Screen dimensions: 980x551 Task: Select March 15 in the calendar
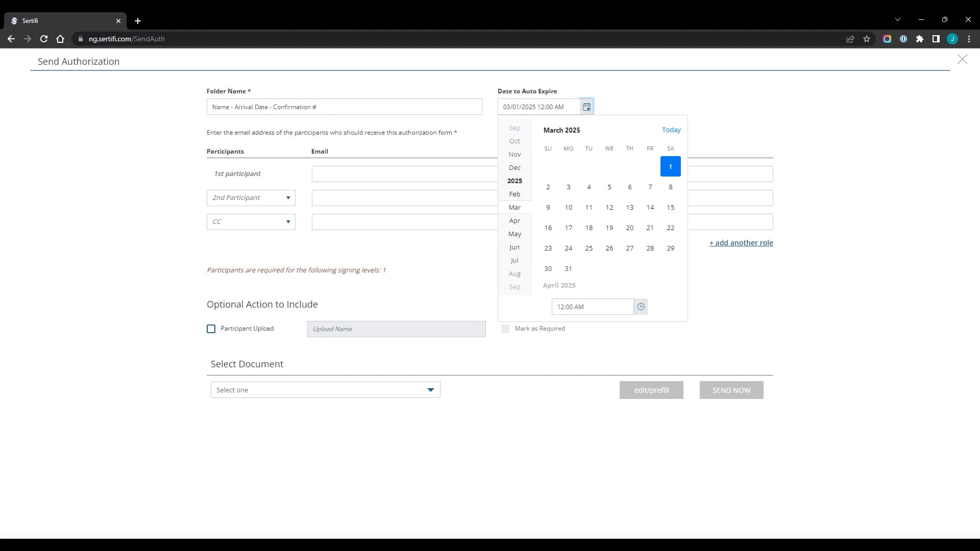click(x=670, y=207)
